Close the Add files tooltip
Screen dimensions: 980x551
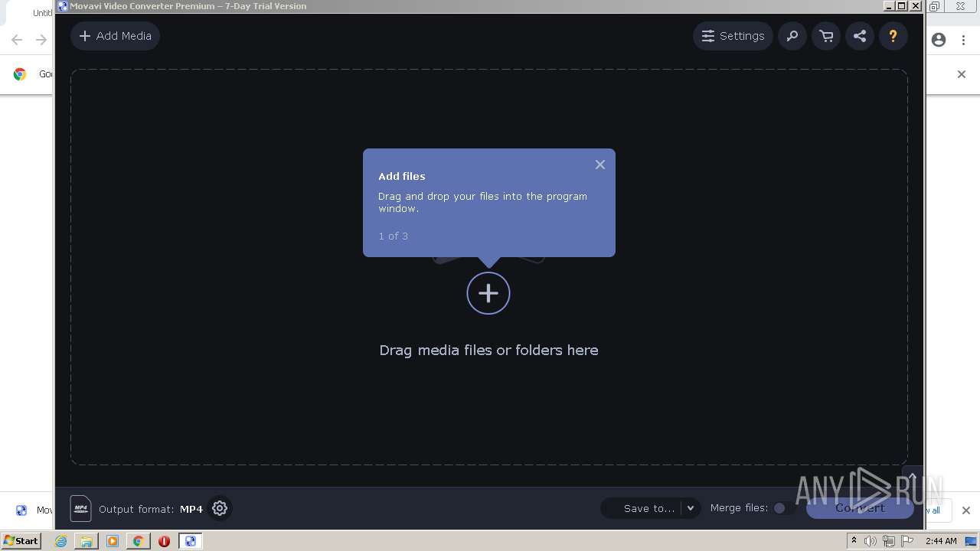click(600, 165)
